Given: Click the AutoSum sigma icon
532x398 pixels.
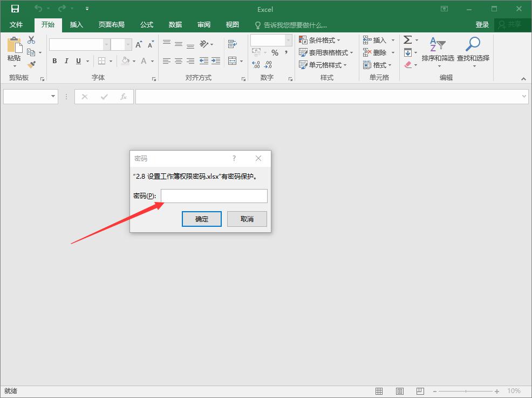Looking at the screenshot, I should pyautogui.click(x=408, y=40).
